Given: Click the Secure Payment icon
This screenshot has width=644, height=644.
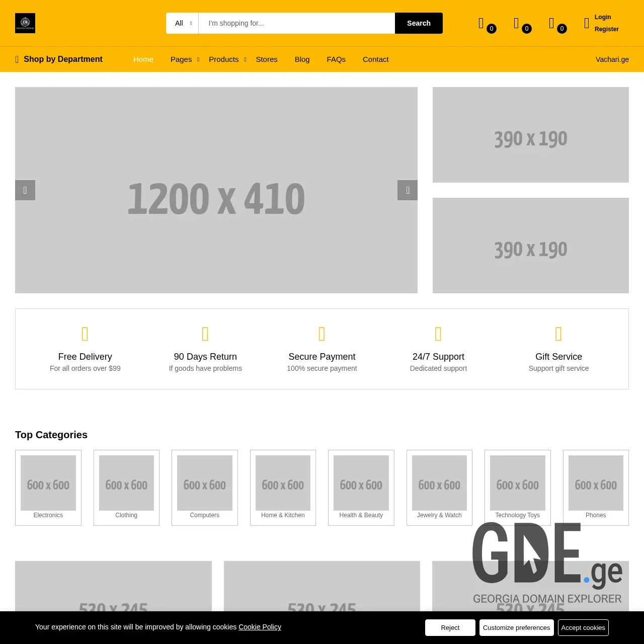Looking at the screenshot, I should click(321, 334).
